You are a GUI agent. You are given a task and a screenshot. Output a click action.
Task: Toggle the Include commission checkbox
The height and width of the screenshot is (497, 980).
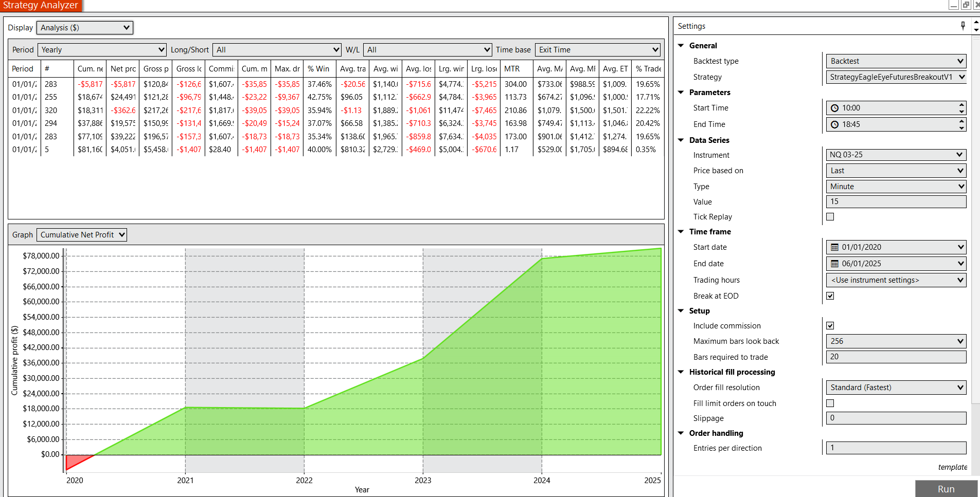click(x=830, y=326)
